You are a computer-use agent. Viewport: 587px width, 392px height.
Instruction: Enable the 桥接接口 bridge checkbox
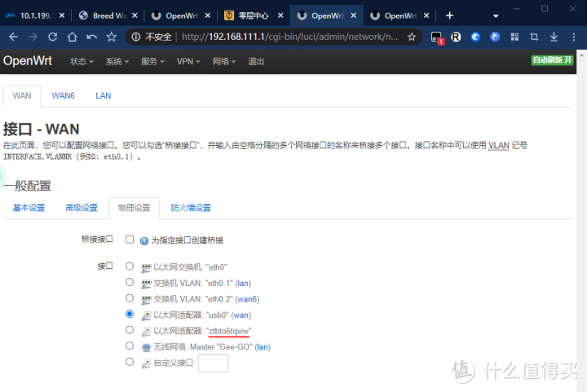click(130, 239)
